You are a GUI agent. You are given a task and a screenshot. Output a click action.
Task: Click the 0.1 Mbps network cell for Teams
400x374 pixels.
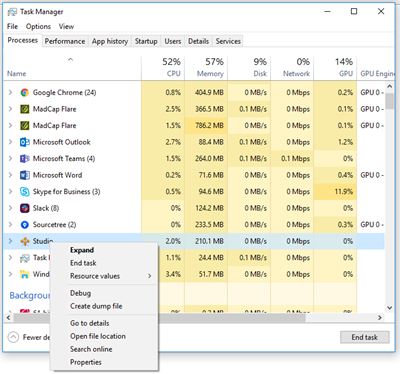(292, 159)
